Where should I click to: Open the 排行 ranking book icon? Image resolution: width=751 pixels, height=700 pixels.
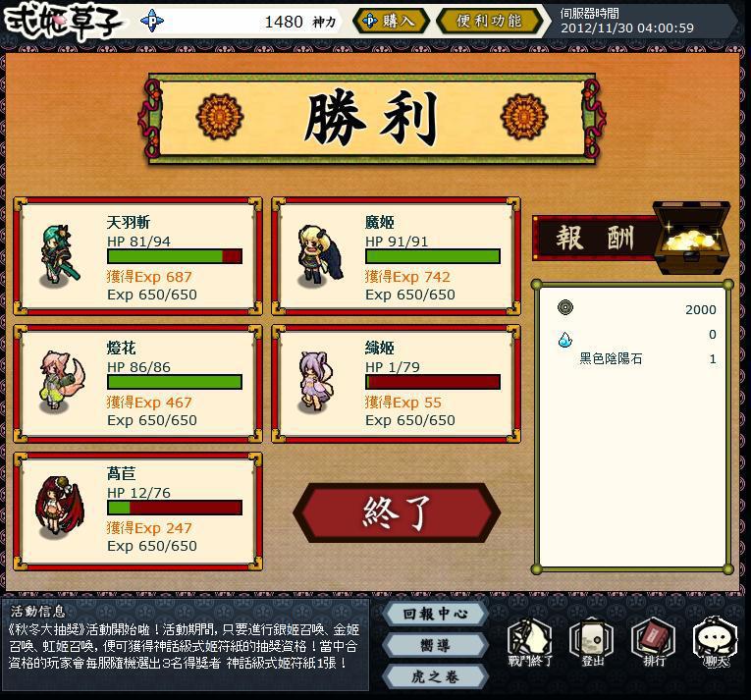pyautogui.click(x=654, y=641)
